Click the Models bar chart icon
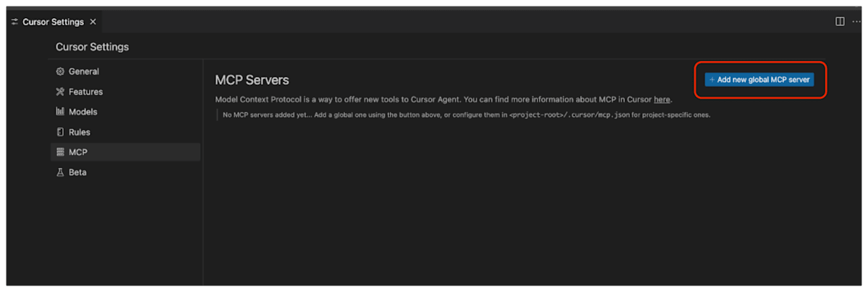The image size is (868, 292). [61, 112]
